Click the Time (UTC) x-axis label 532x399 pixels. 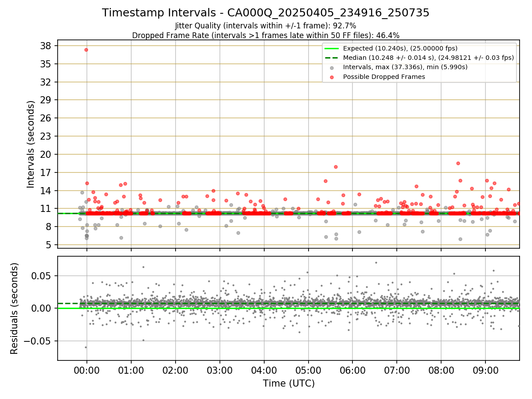tap(289, 383)
